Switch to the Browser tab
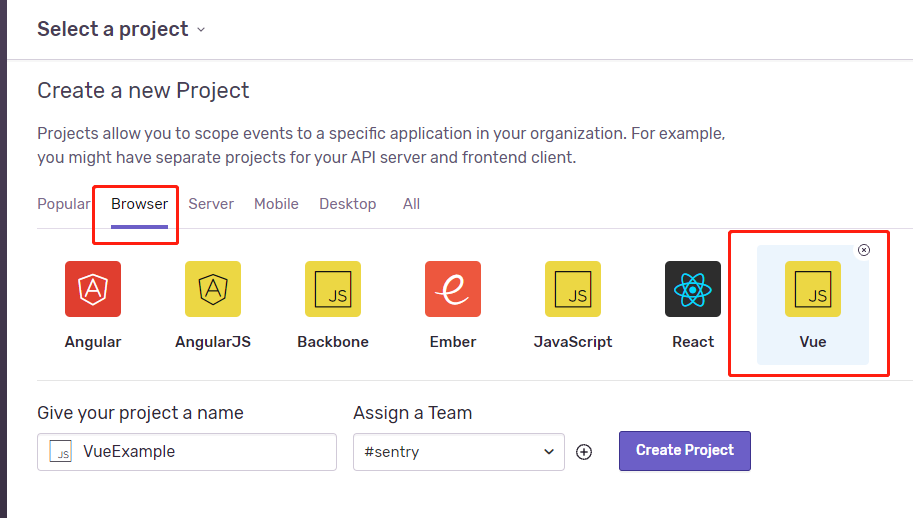Viewport: 913px width, 518px height. click(x=140, y=204)
